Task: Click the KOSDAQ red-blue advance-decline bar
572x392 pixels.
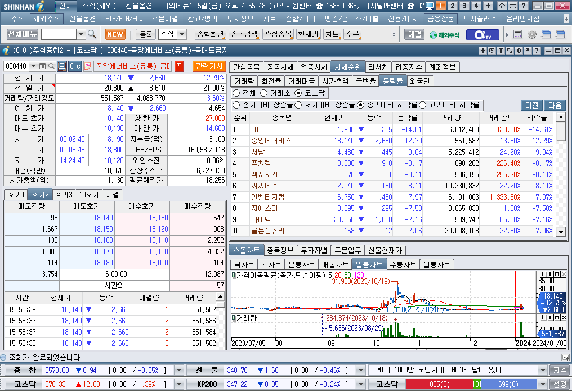Action: coord(471,384)
